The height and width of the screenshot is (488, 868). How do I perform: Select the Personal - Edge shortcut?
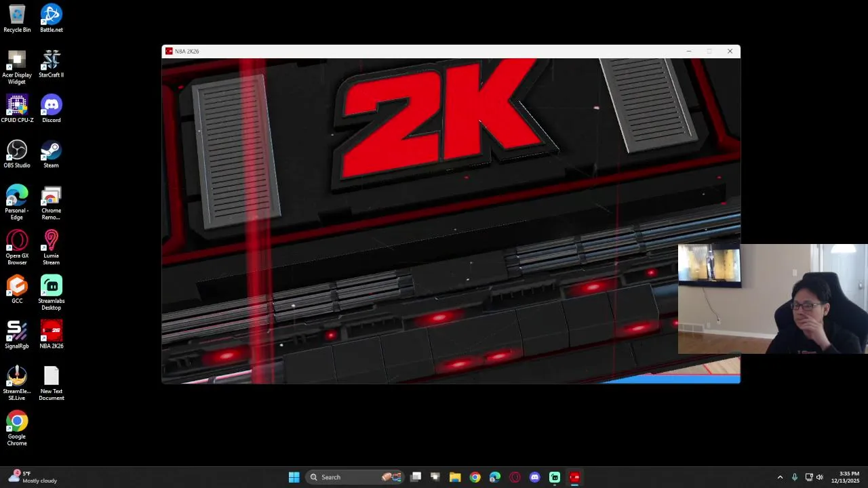pos(17,203)
